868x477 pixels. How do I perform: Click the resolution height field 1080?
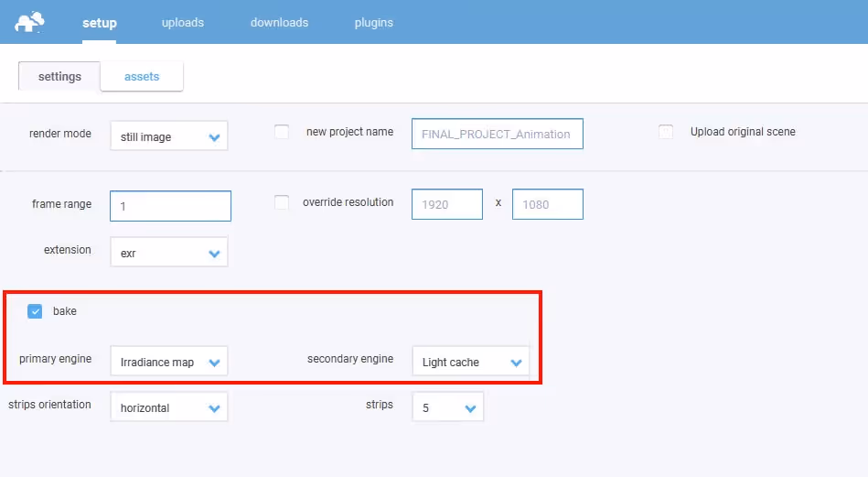(x=548, y=204)
